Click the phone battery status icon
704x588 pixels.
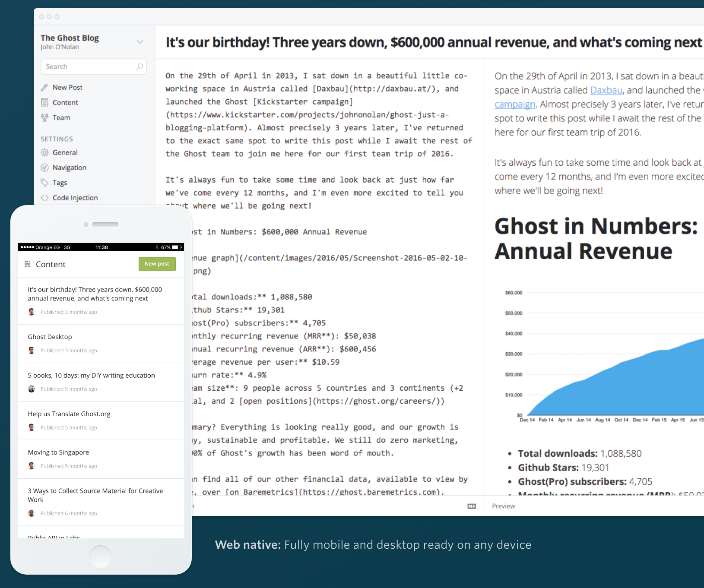176,247
